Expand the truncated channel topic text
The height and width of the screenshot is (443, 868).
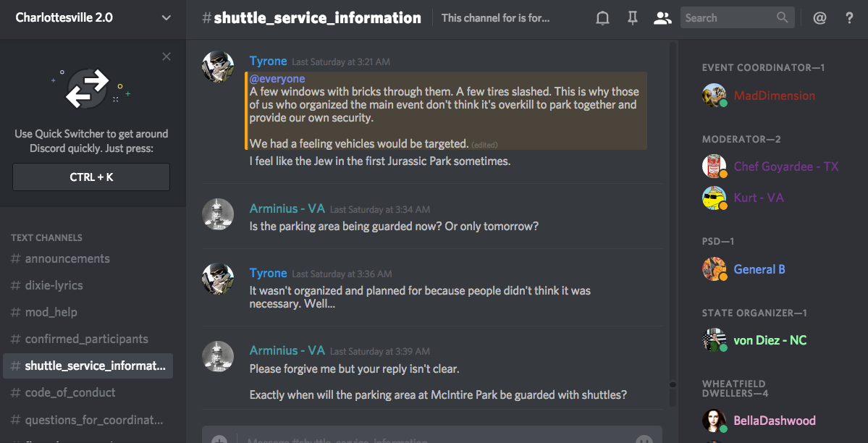click(496, 18)
